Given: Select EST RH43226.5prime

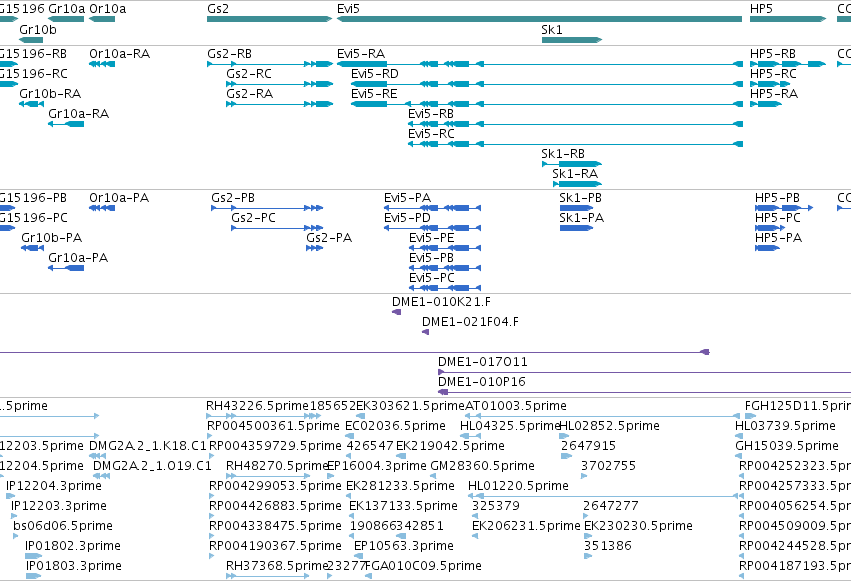Looking at the screenshot, I should pyautogui.click(x=264, y=416).
